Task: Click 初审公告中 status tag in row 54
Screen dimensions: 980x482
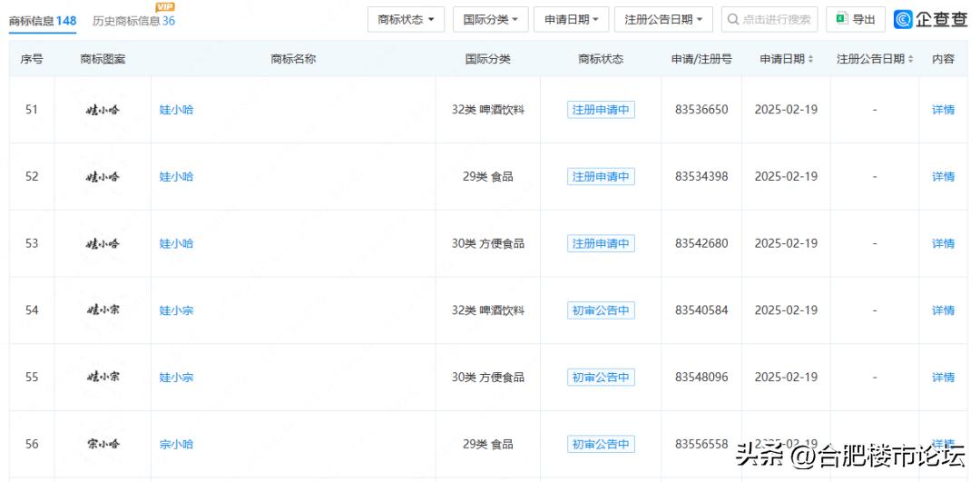Action: (x=601, y=310)
